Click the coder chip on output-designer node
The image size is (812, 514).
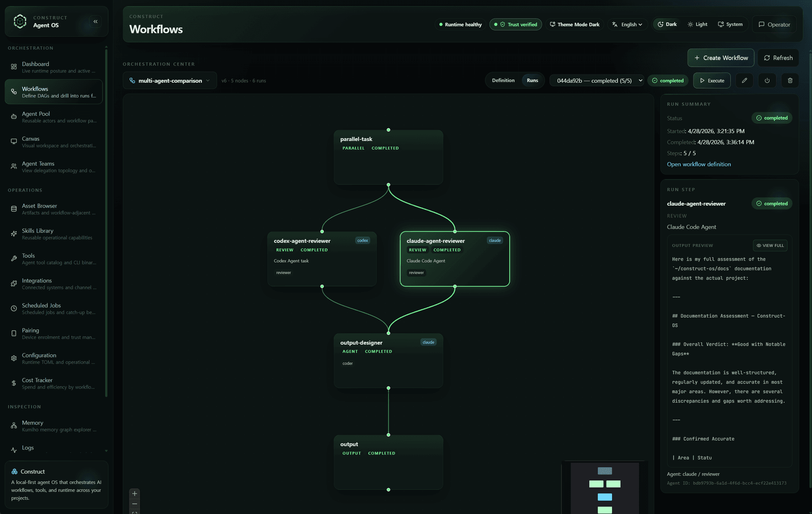coord(348,364)
